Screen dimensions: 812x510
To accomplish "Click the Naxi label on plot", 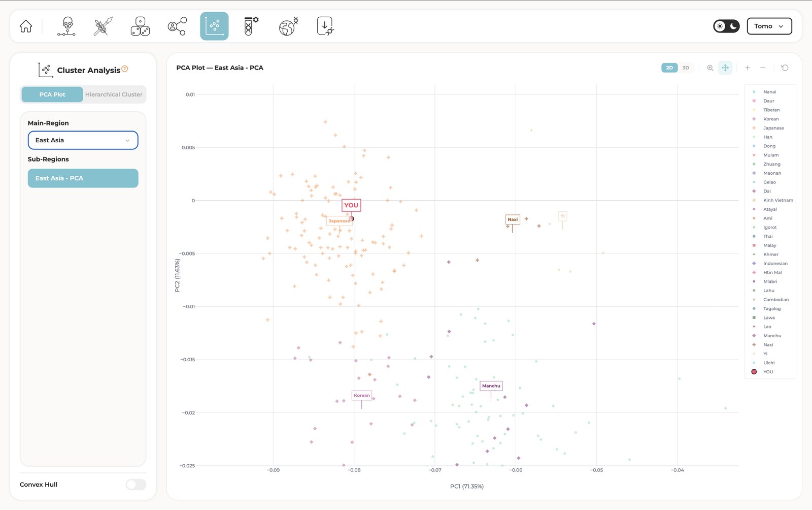I will point(513,219).
